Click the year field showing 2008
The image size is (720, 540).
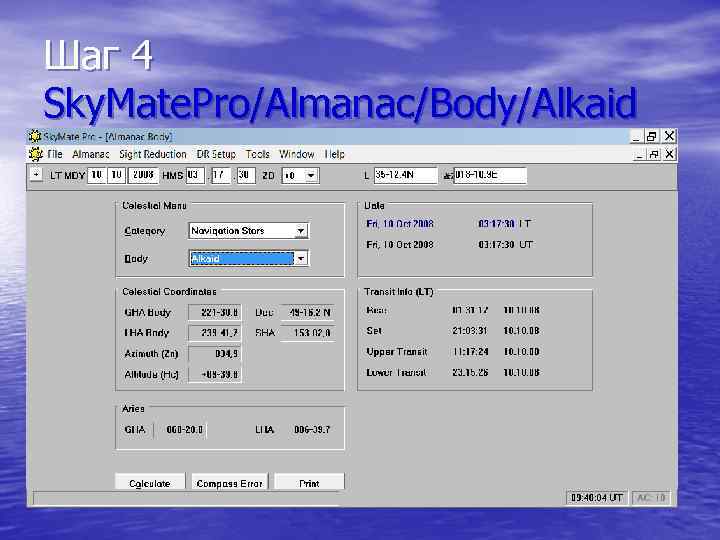(143, 175)
